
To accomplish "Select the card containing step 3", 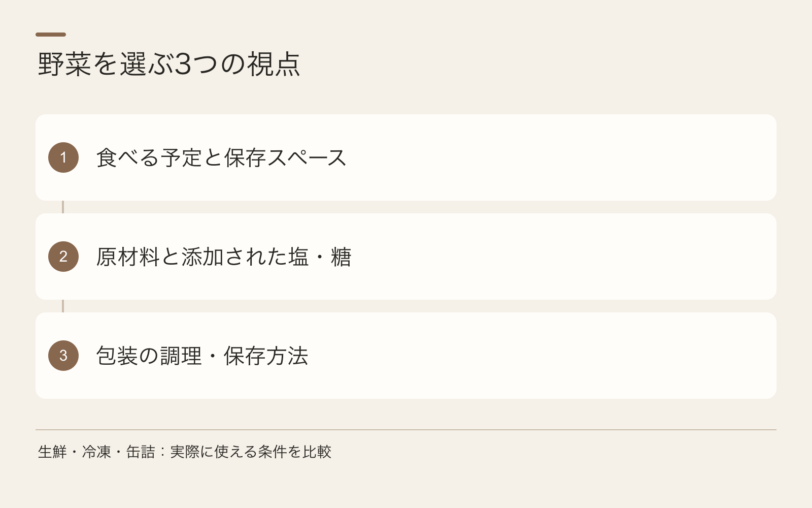I will click(x=406, y=356).
